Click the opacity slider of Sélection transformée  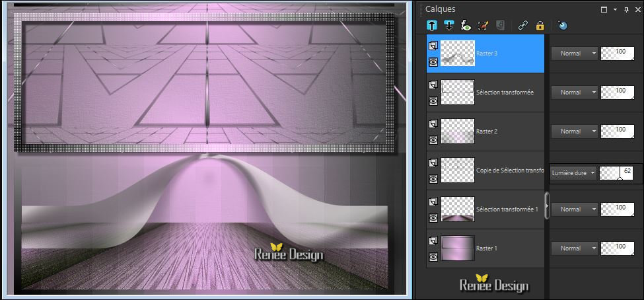click(x=618, y=93)
